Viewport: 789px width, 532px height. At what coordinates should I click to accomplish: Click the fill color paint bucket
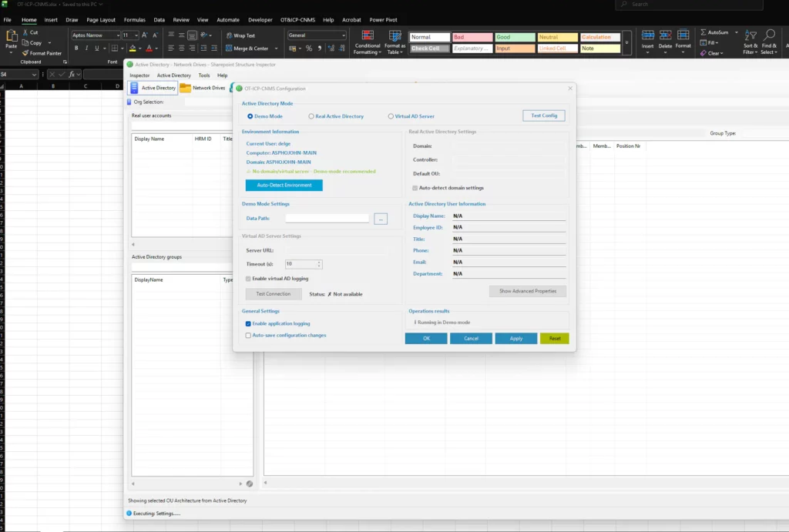click(x=133, y=49)
